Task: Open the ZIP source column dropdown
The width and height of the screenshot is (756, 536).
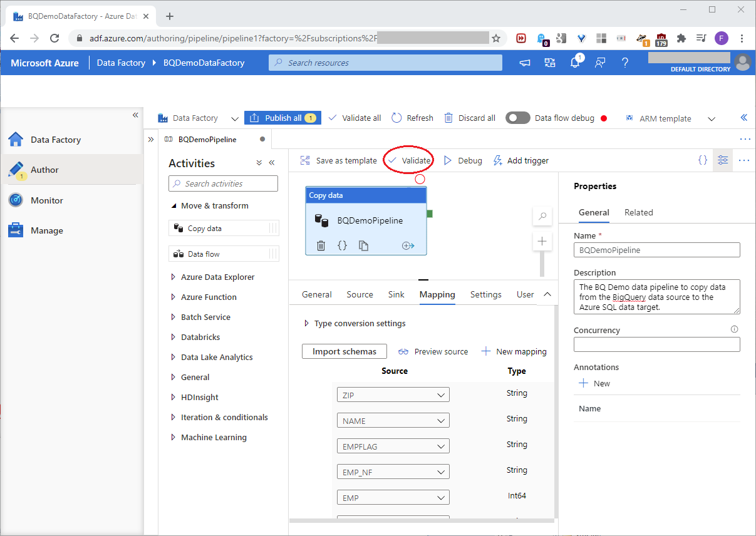Action: click(393, 395)
